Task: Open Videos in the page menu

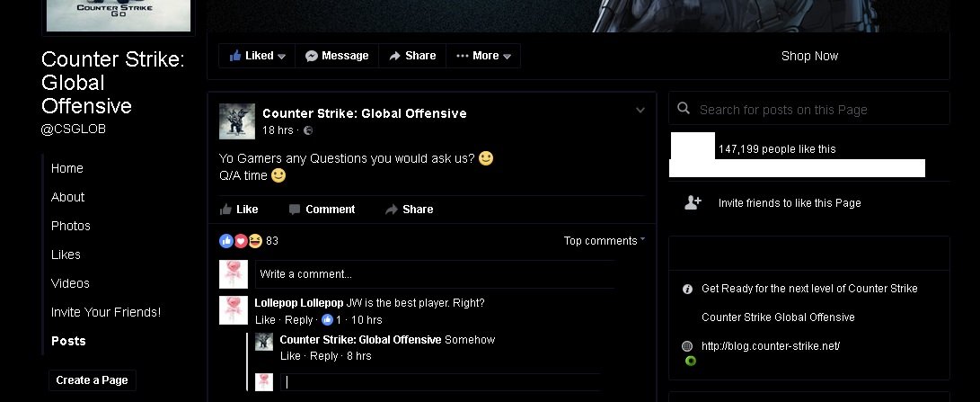Action: coord(70,283)
